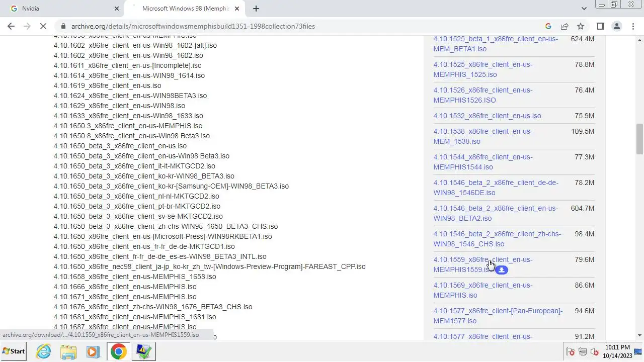This screenshot has height=362, width=644.
Task: Go back to the previous page
Action: point(11,26)
